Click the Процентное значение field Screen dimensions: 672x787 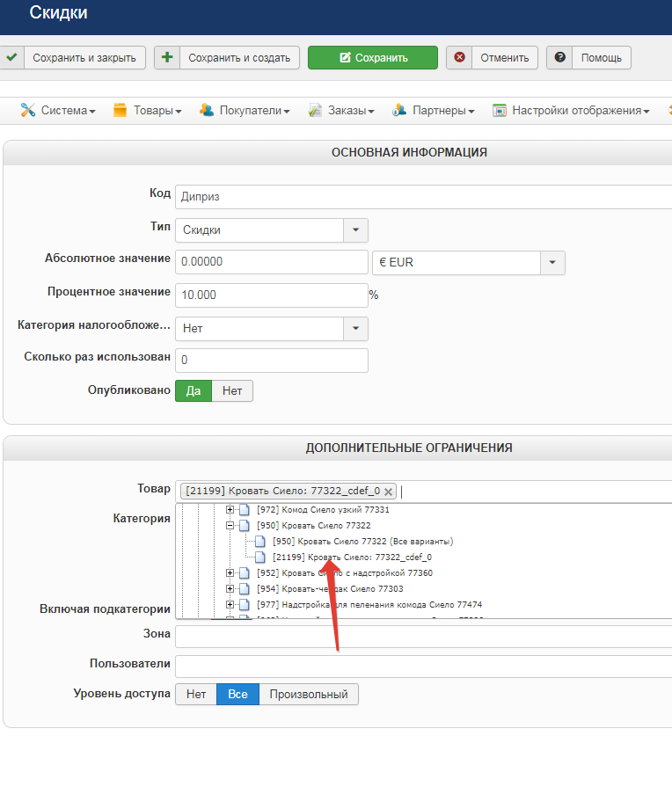click(x=272, y=295)
